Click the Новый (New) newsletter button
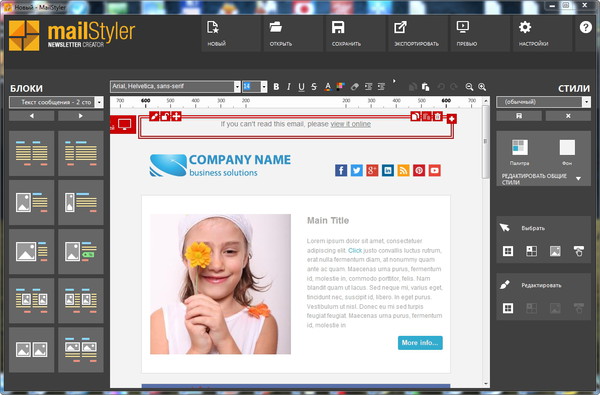Screen dimensions: 600x395 [x=231, y=34]
